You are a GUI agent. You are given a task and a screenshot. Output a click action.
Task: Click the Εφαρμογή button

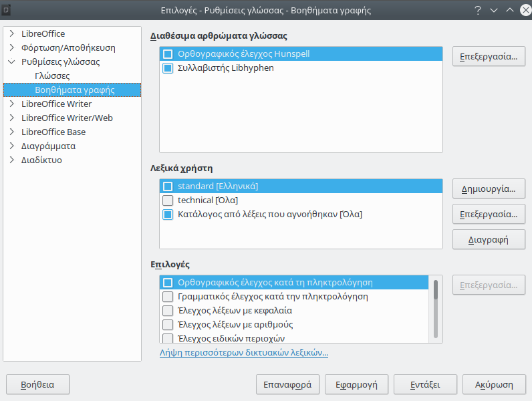pos(356,384)
